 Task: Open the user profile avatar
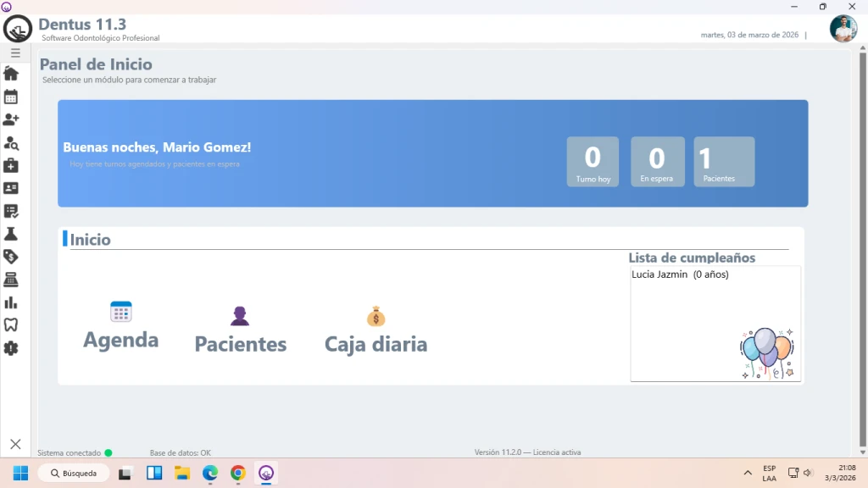(x=843, y=28)
